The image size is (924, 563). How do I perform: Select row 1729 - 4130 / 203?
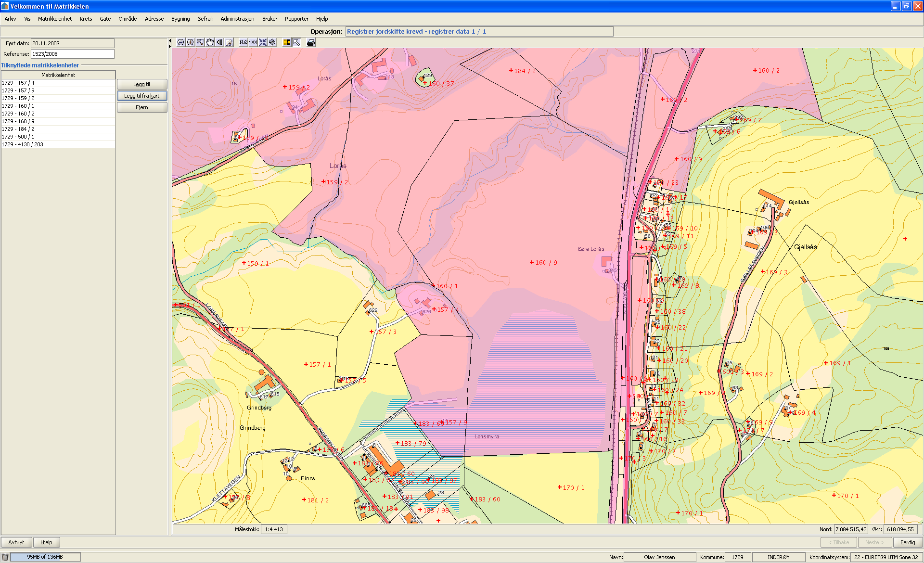[58, 144]
